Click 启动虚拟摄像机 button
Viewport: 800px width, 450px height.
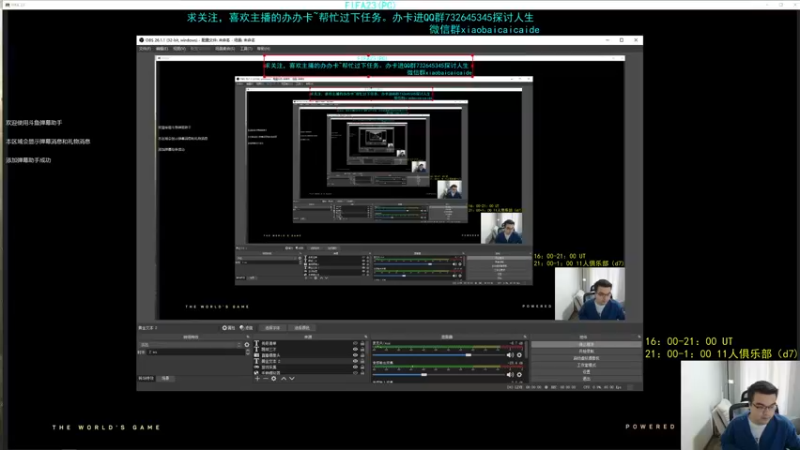pos(585,358)
